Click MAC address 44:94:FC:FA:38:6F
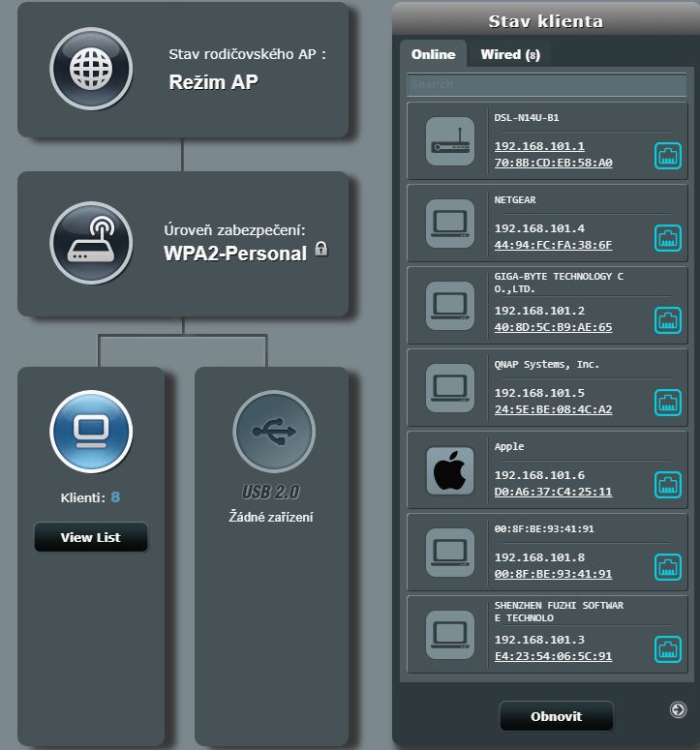This screenshot has height=750, width=700. [553, 245]
